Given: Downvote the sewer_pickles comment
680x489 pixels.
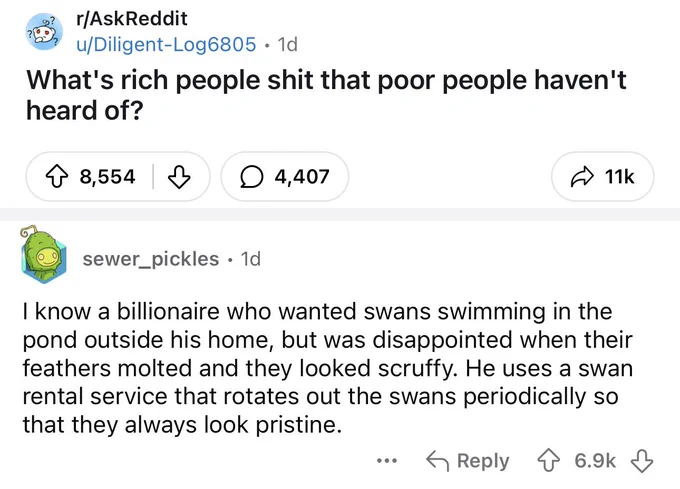Looking at the screenshot, I should (x=642, y=460).
